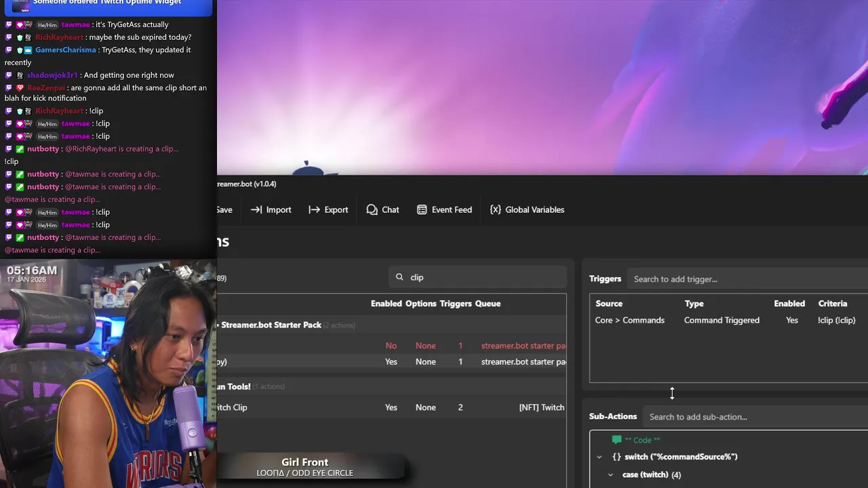Screen dimensions: 868x488
Task: Click shadowjok3r1 username in chat
Action: click(x=52, y=75)
